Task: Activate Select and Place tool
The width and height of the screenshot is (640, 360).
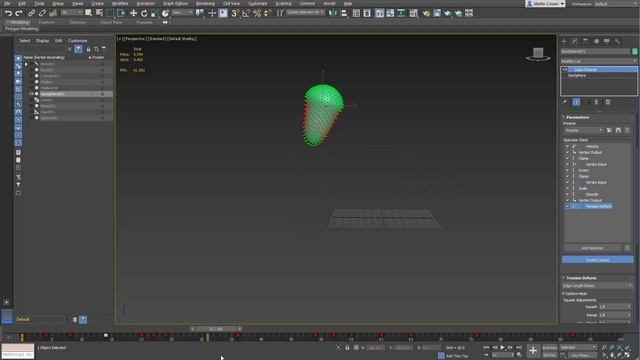Action: coord(165,13)
